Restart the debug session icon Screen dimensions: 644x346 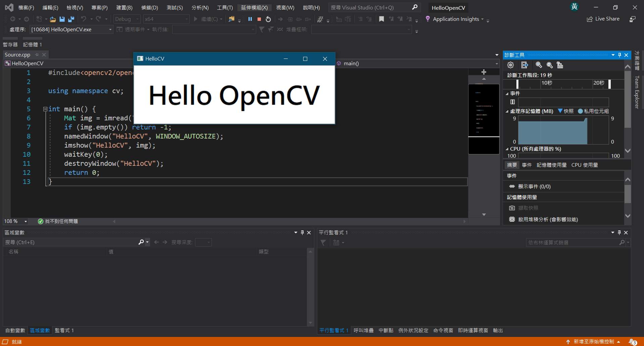click(268, 19)
